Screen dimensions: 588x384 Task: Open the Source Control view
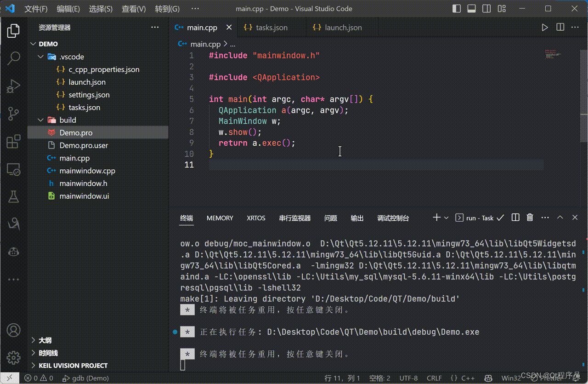click(13, 114)
